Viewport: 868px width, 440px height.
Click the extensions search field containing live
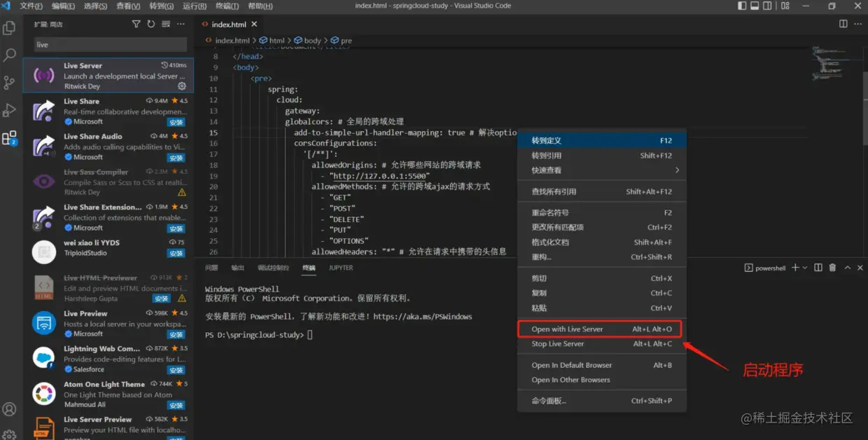click(110, 45)
